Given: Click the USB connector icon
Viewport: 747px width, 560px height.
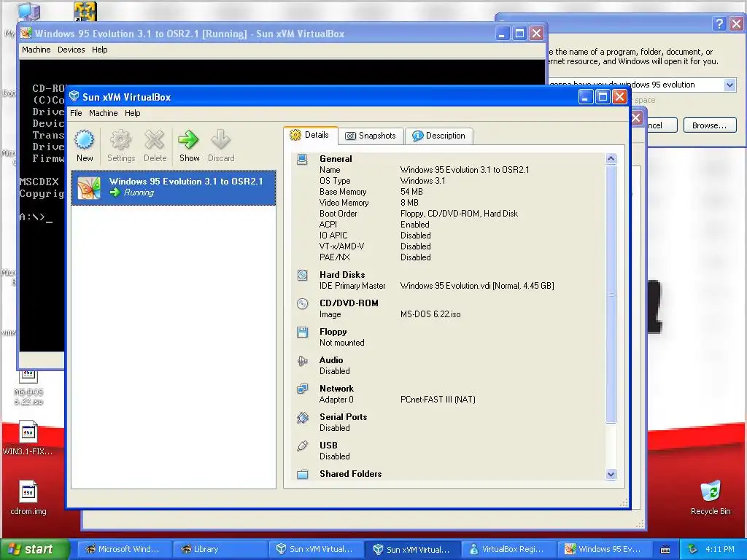Looking at the screenshot, I should click(303, 446).
